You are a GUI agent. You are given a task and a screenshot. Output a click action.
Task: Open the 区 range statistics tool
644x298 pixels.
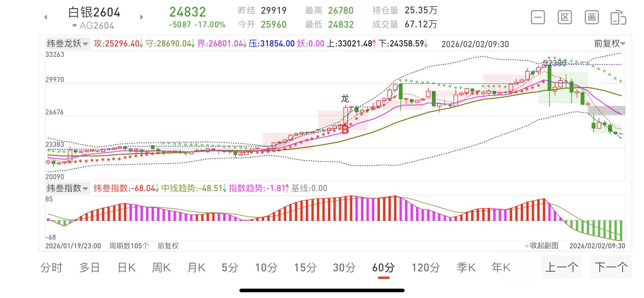point(565,17)
